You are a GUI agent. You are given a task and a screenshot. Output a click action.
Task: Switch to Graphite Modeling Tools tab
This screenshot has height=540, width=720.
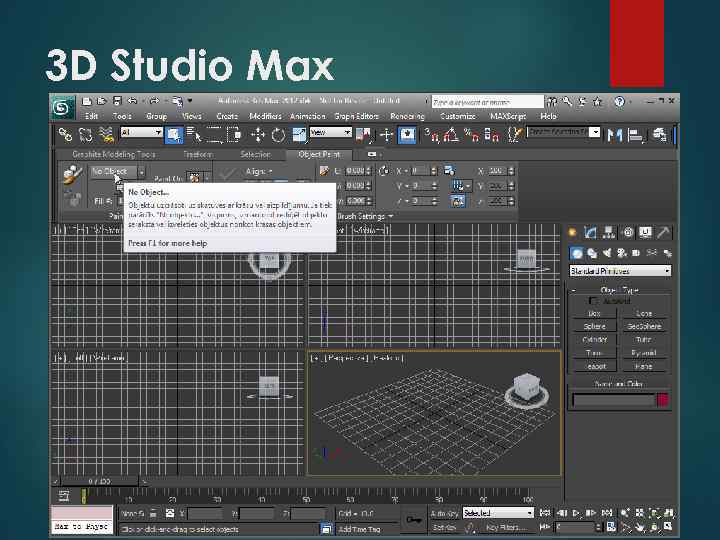pyautogui.click(x=114, y=154)
